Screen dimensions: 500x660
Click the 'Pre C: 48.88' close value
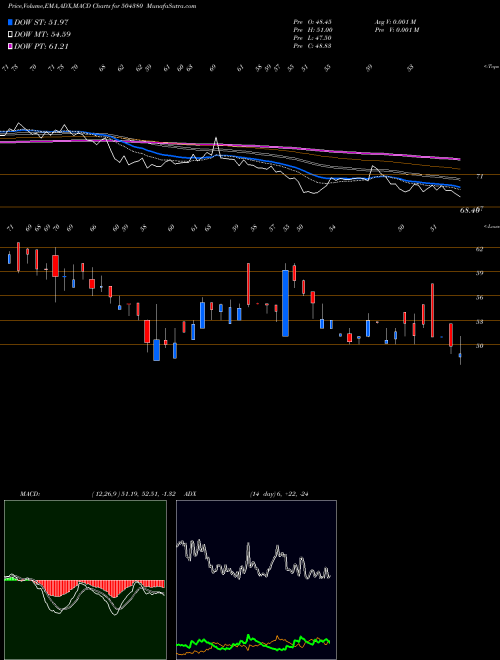pyautogui.click(x=313, y=46)
